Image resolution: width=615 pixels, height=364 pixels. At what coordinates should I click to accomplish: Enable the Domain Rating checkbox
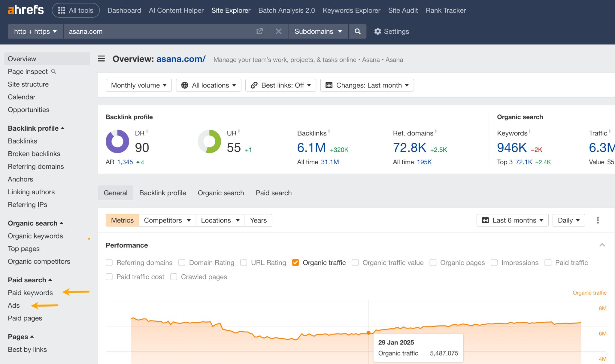tap(182, 262)
